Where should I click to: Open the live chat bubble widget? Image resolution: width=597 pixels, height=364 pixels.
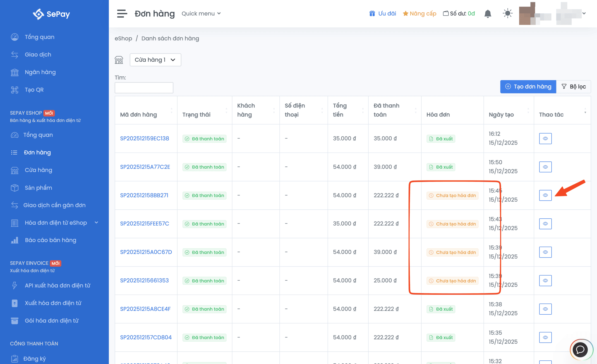pos(580,349)
